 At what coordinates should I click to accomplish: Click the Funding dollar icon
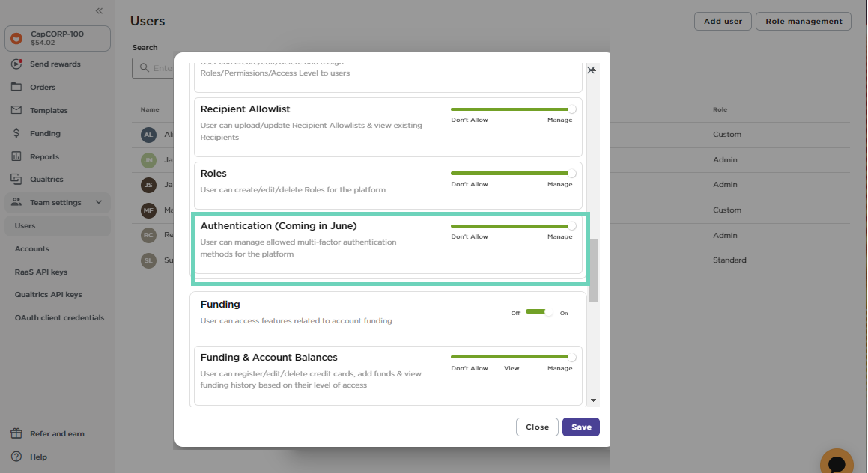tap(16, 133)
